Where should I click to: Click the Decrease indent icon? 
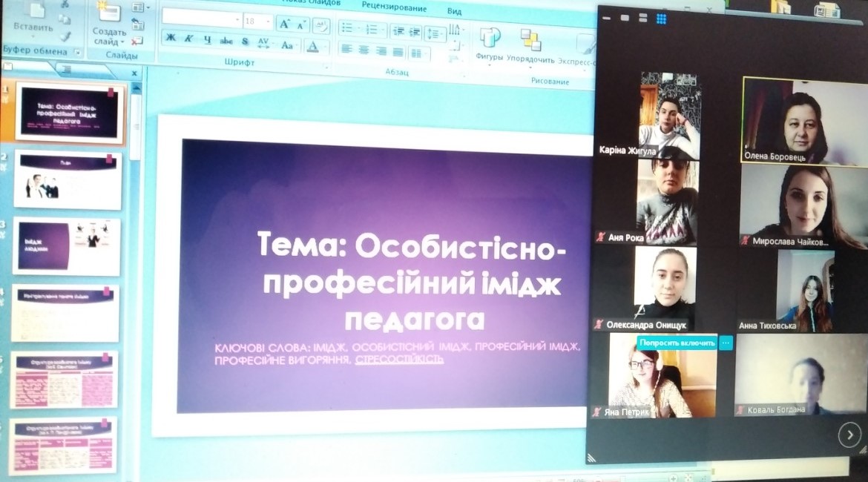[398, 32]
